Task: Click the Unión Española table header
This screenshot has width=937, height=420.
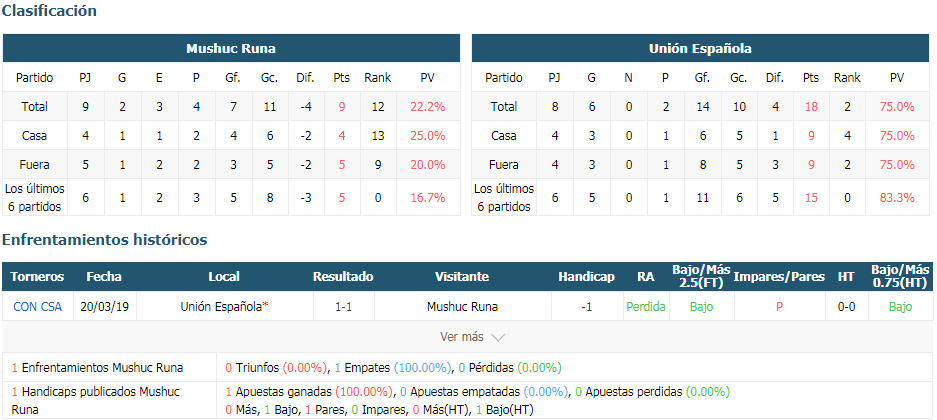Action: (700, 48)
